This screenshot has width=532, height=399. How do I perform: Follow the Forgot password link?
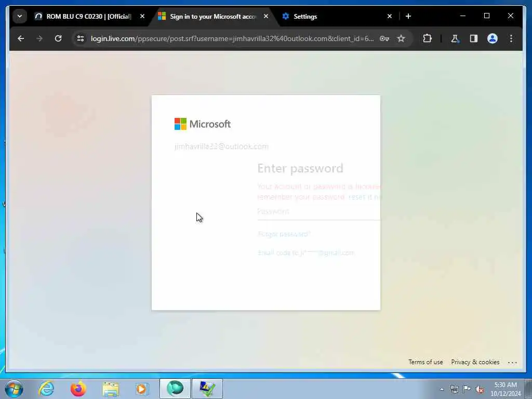(284, 234)
